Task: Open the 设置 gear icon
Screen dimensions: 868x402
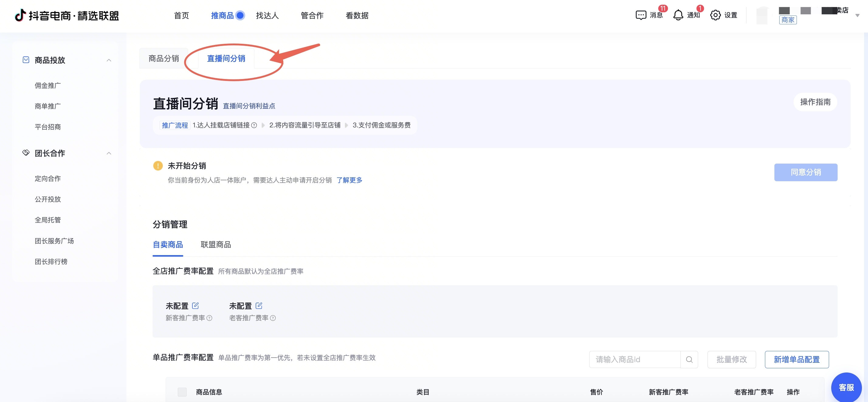Action: coord(715,16)
